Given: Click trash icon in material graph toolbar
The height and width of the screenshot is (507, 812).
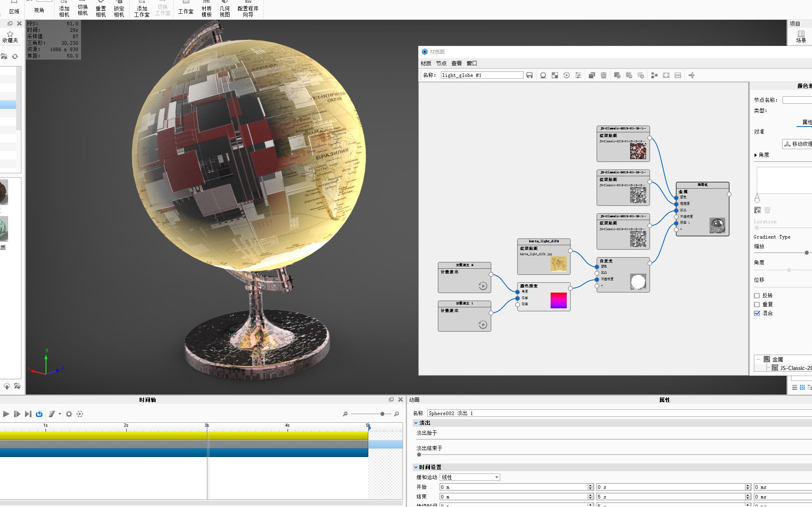Looking at the screenshot, I should (x=603, y=75).
